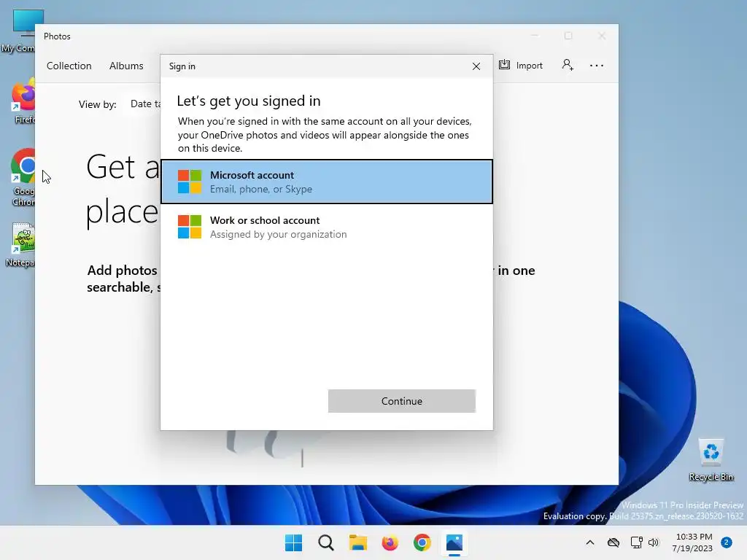The width and height of the screenshot is (747, 560).
Task: Open the three-dots more menu in Photos
Action: [x=597, y=66]
